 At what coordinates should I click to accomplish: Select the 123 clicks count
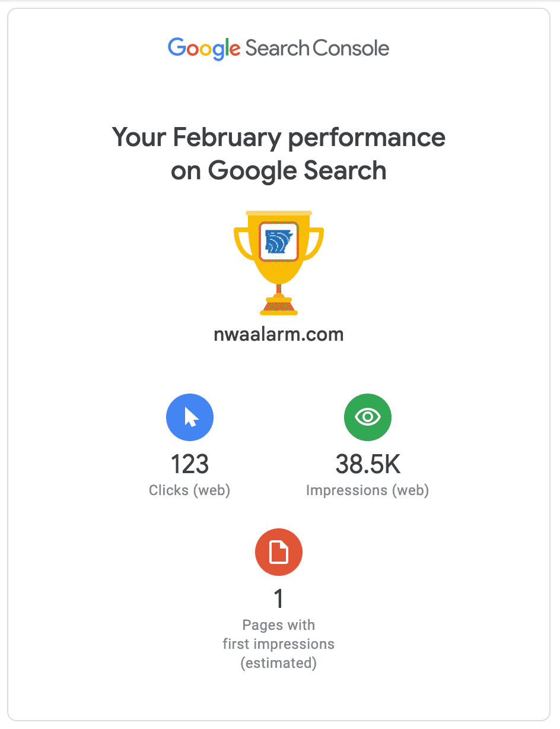click(x=190, y=464)
